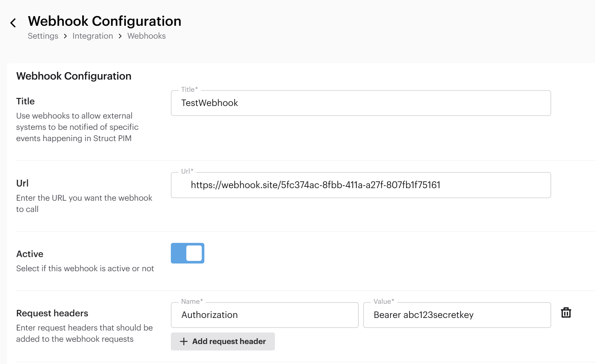This screenshot has width=595, height=364.
Task: Select the header Name field with Authorization
Action: tap(264, 315)
